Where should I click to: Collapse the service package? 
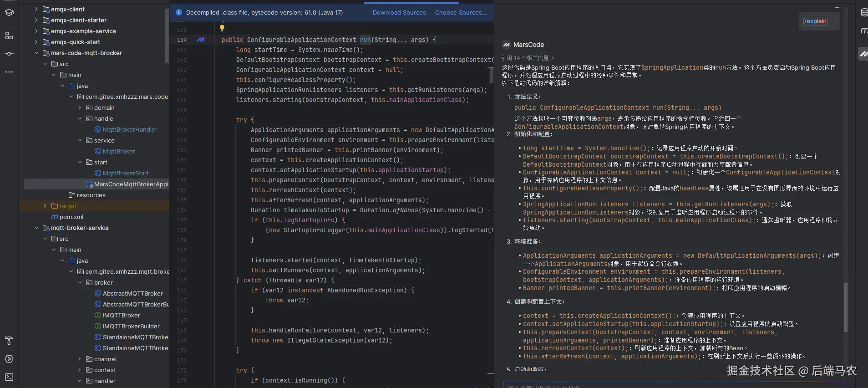pyautogui.click(x=79, y=140)
